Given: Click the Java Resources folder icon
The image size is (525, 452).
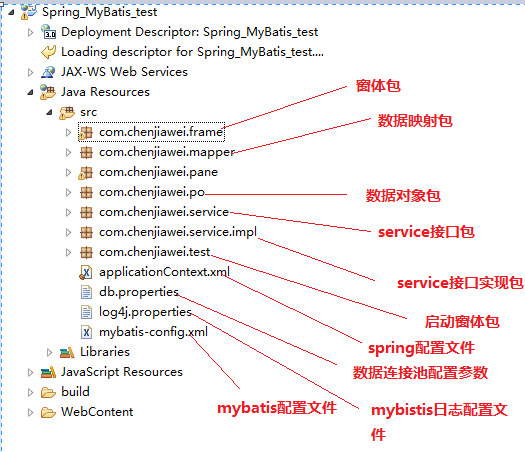Looking at the screenshot, I should tap(48, 92).
